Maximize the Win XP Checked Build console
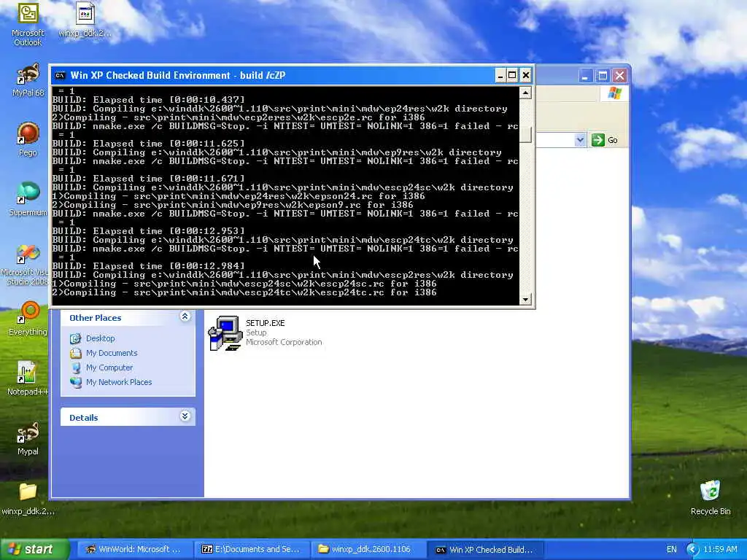The height and width of the screenshot is (560, 747). pos(512,75)
